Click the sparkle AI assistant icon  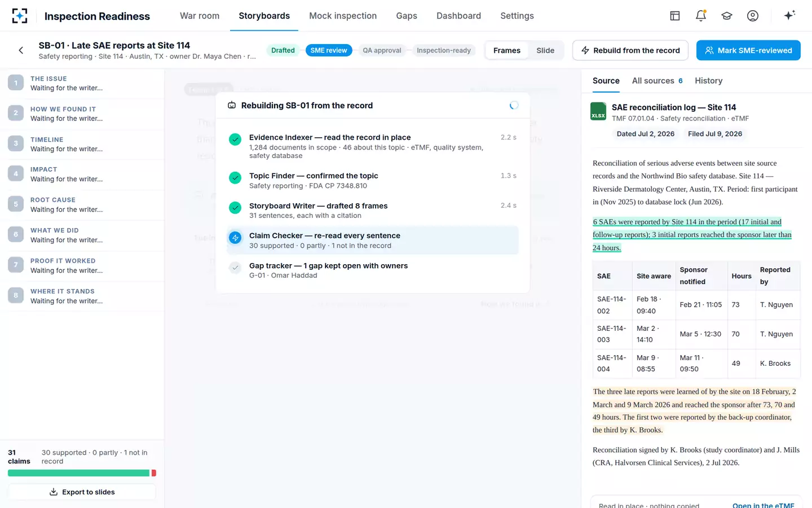coord(789,15)
